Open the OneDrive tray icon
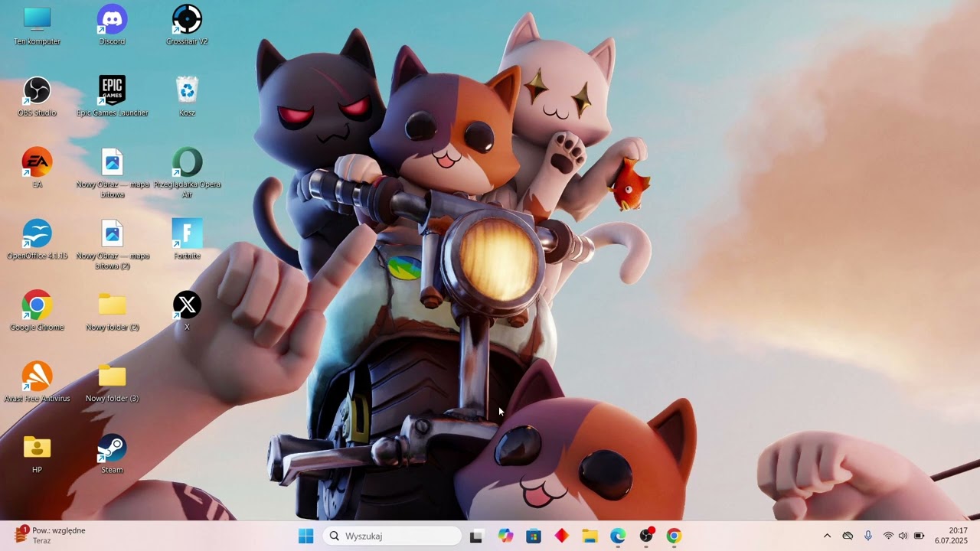980x551 pixels. [848, 536]
